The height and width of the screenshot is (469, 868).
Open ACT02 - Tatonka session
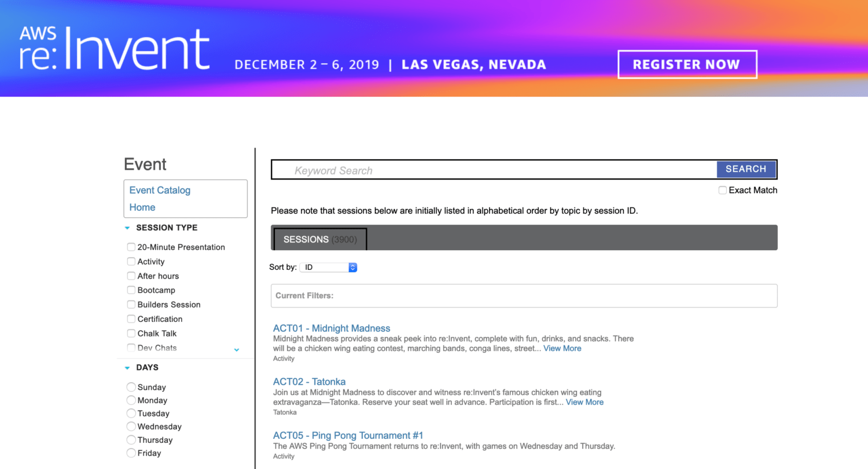[x=310, y=382]
